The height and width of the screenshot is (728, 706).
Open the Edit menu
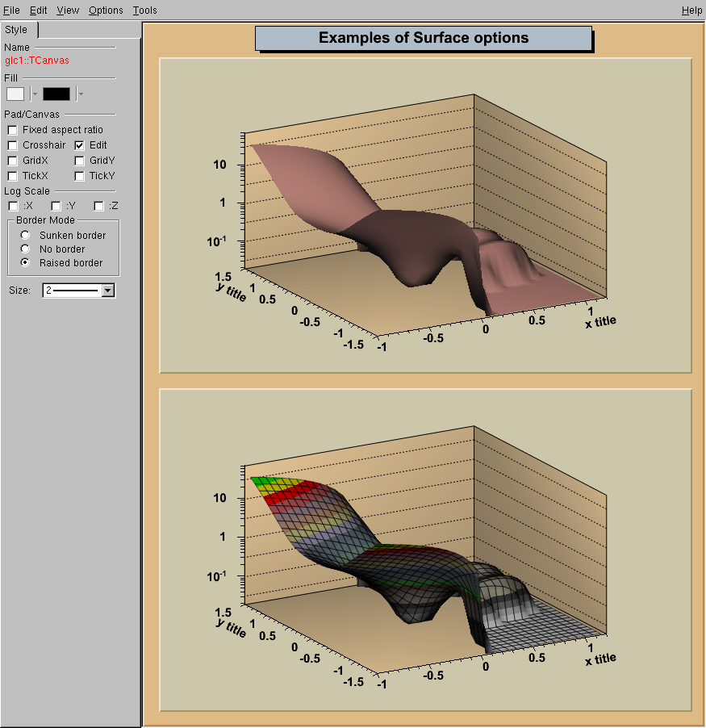39,10
